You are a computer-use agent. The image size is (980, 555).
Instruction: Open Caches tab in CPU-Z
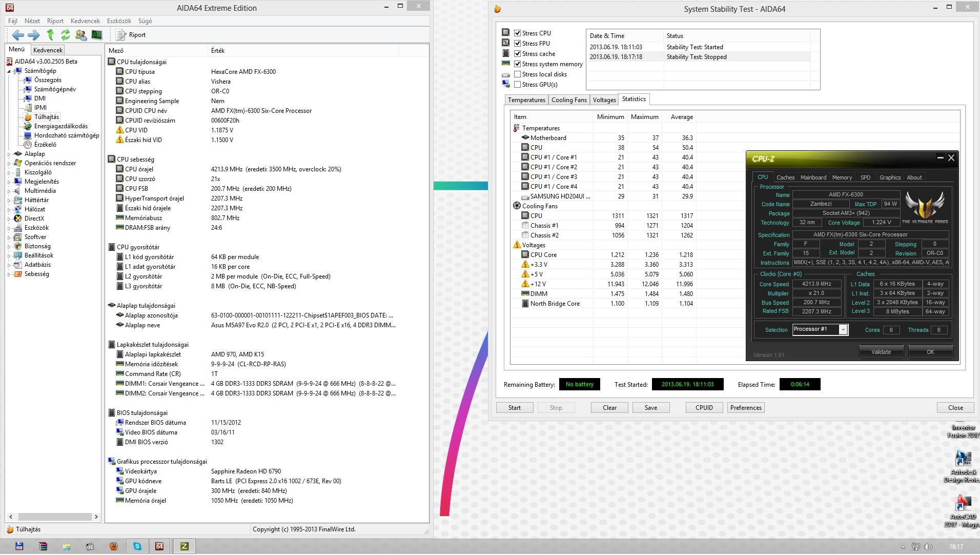pos(785,177)
